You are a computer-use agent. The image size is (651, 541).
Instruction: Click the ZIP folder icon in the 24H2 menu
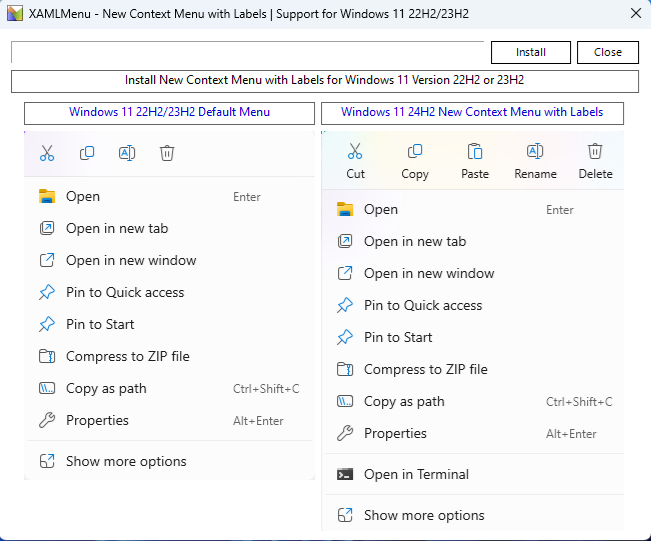[x=345, y=369]
